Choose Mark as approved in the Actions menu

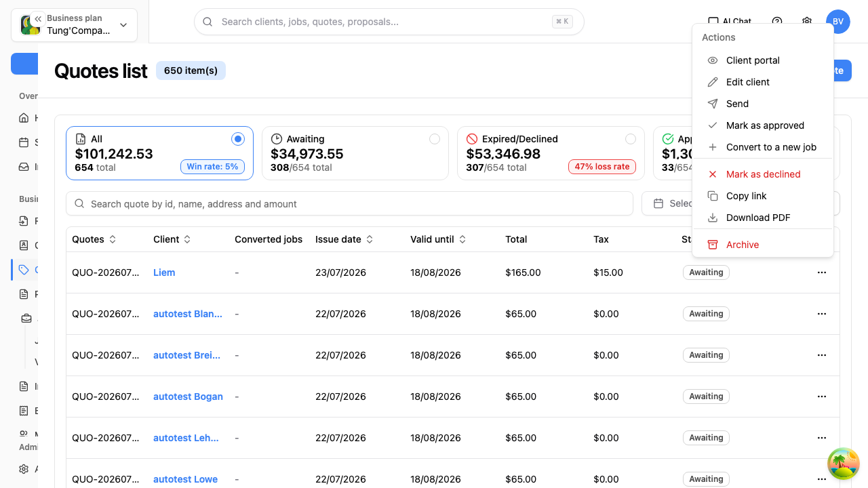click(x=763, y=125)
